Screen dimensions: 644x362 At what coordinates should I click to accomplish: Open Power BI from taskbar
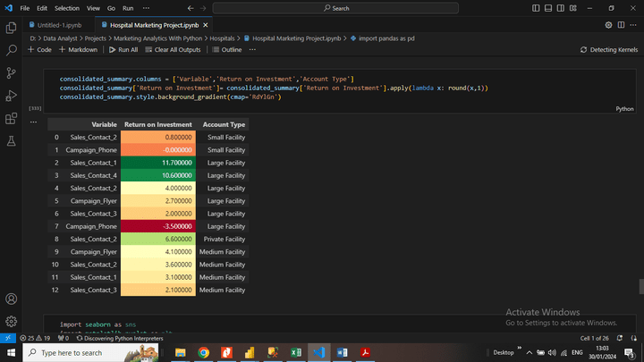250,352
